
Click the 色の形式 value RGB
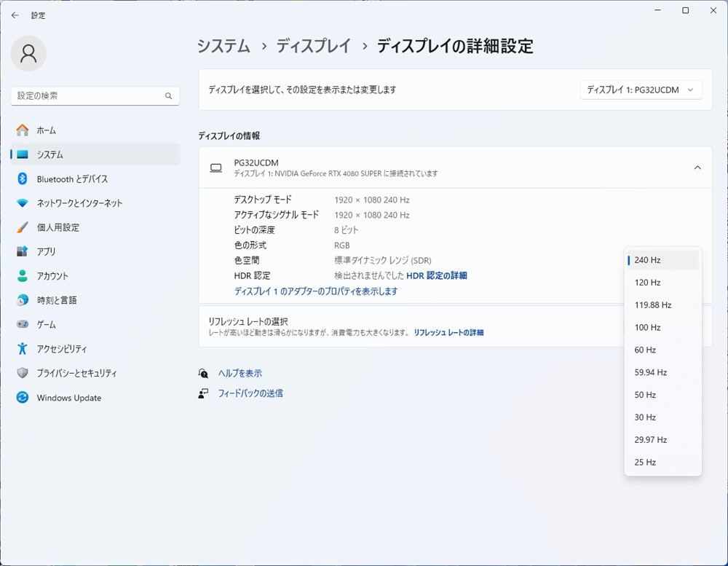coord(342,245)
